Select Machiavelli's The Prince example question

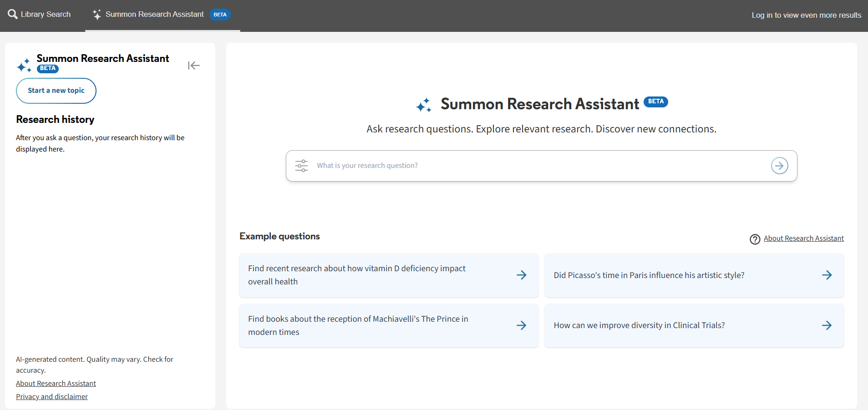click(x=389, y=325)
